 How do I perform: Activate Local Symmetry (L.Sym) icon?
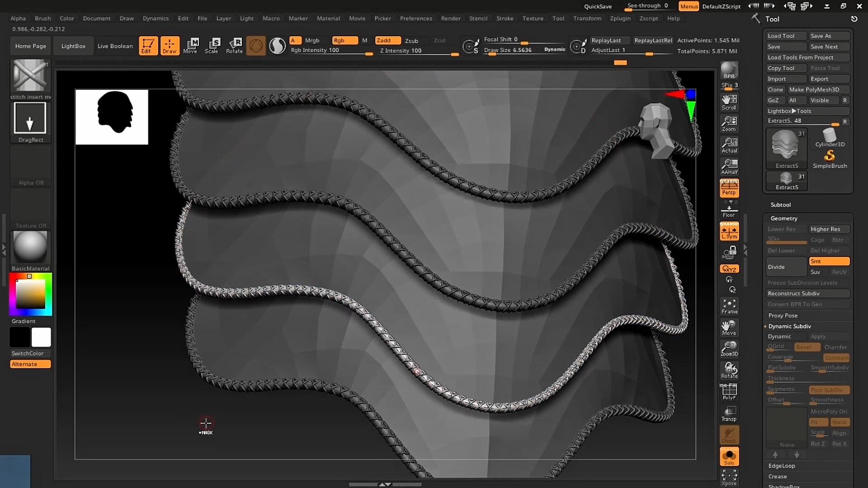729,231
